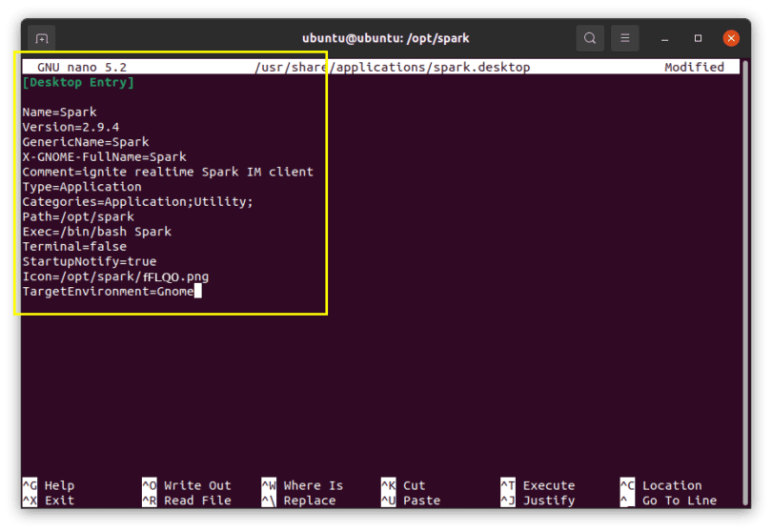This screenshot has width=772, height=532.
Task: Click the Modified status in nano header
Action: (694, 68)
